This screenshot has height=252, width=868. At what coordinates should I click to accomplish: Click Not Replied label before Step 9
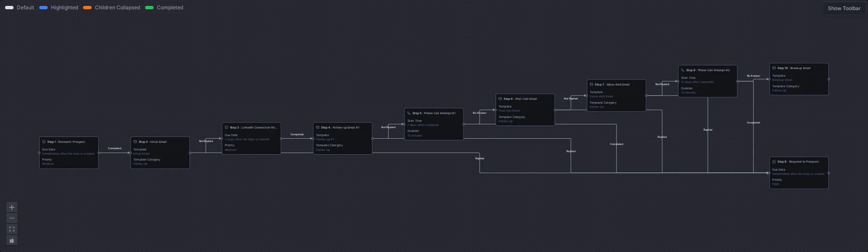662,84
